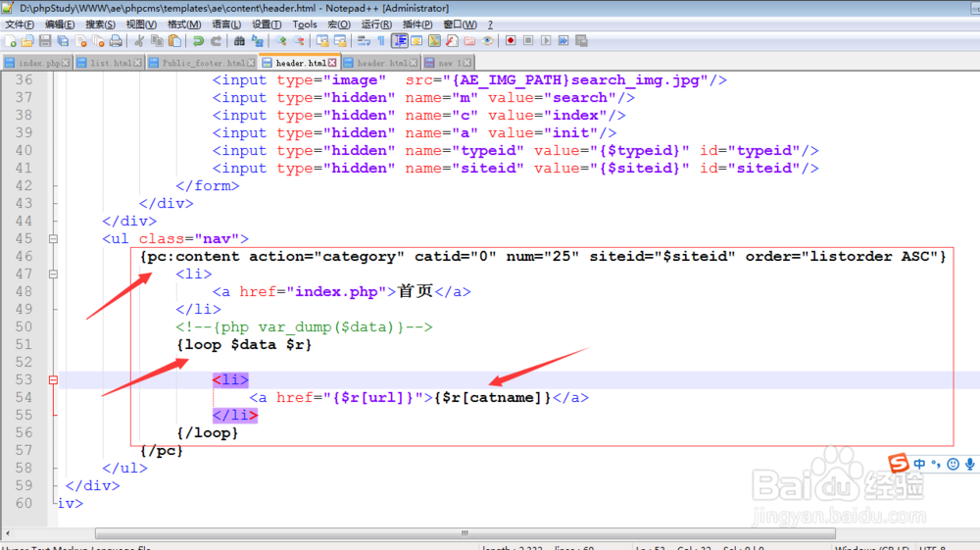Toggle file monitoring eye icon
The width and height of the screenshot is (980, 550).
click(x=487, y=40)
